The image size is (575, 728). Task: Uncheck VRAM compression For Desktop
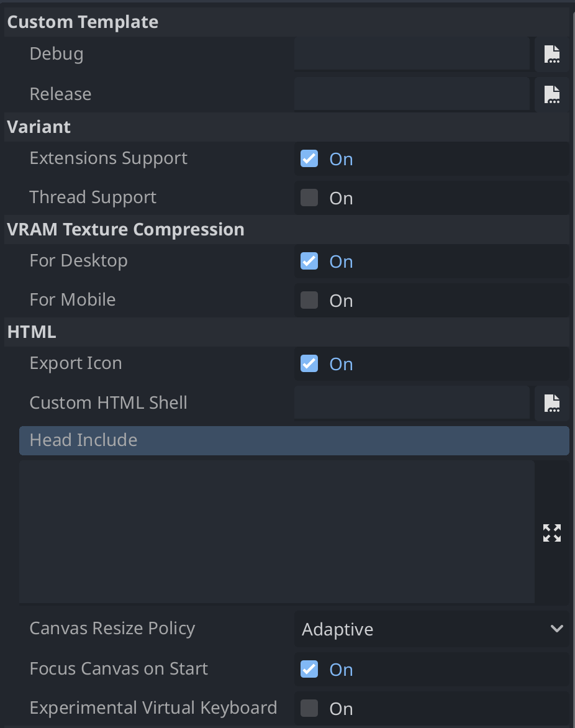coord(309,262)
